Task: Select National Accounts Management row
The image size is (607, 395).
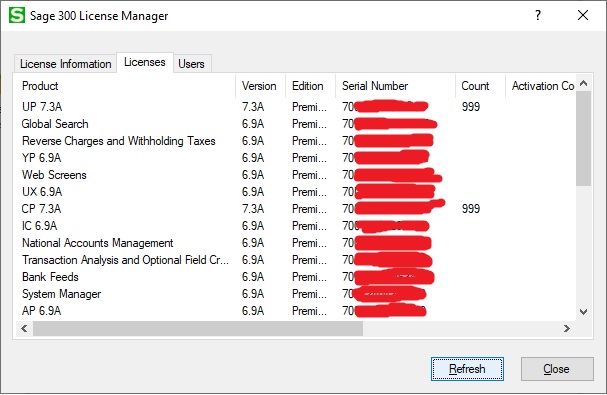Action: tap(296, 243)
